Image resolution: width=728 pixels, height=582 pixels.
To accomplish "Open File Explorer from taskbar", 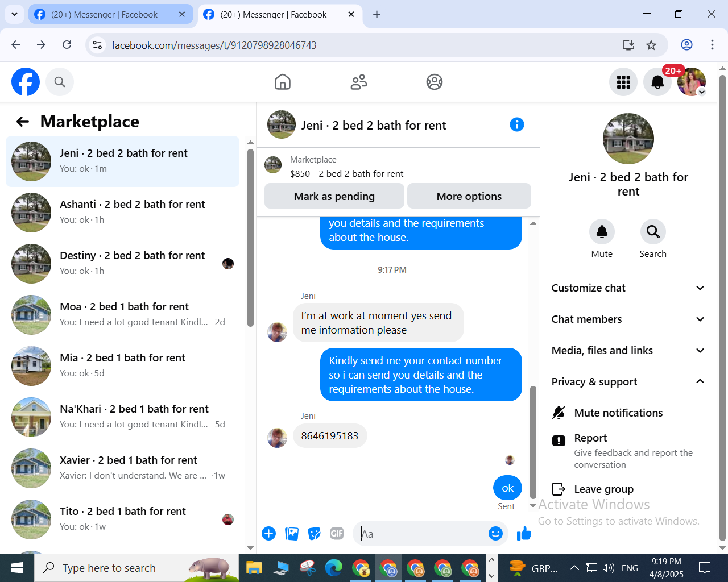I will 254,568.
